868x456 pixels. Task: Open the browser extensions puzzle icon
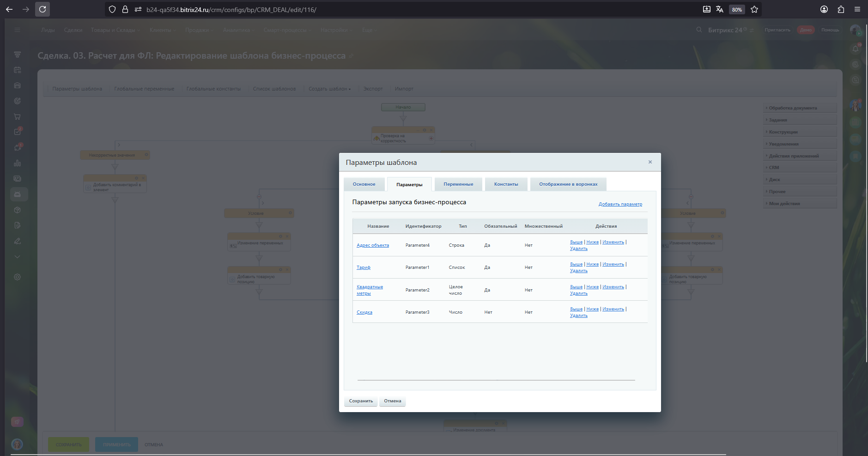(x=841, y=9)
